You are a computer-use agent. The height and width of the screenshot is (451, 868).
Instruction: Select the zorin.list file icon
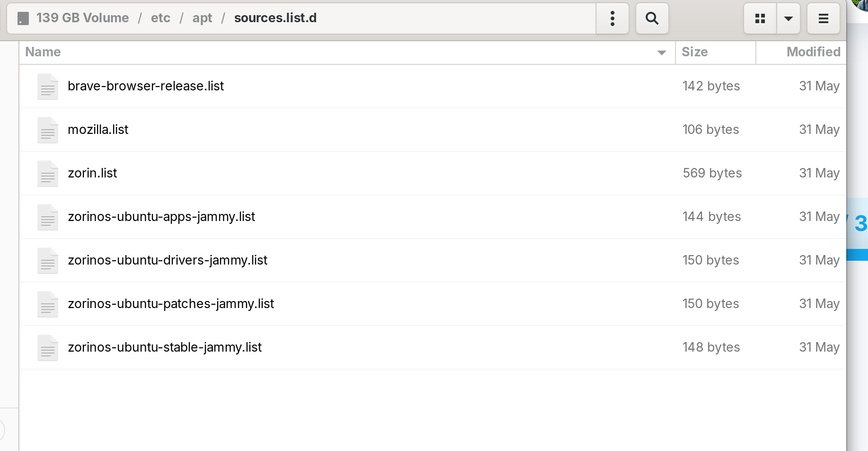click(48, 174)
